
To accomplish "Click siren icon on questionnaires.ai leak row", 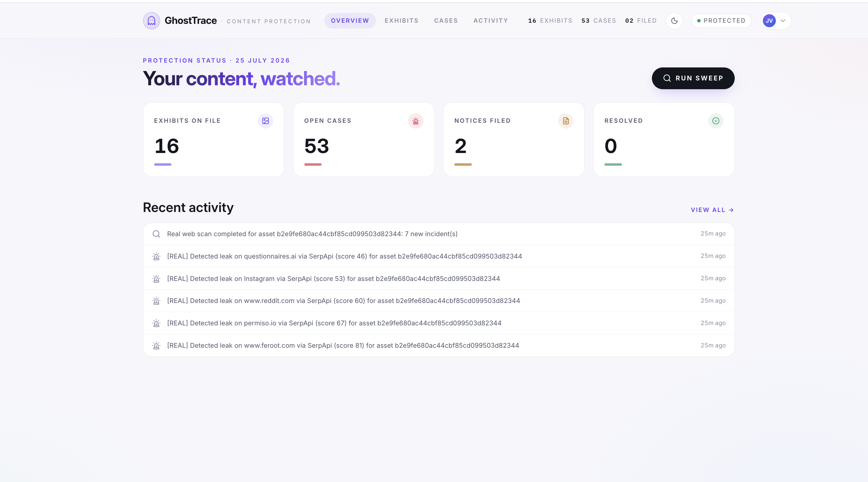I will [156, 256].
